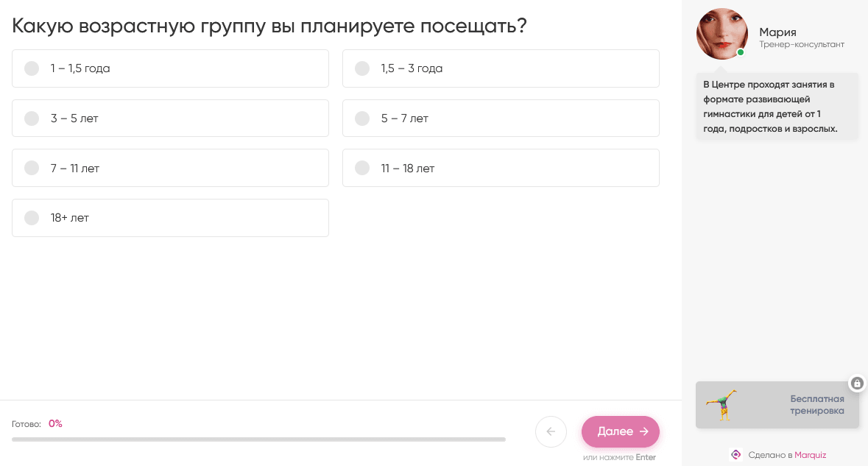This screenshot has height=466, width=868.
Task: Click the quiz progress bar
Action: coord(258,439)
